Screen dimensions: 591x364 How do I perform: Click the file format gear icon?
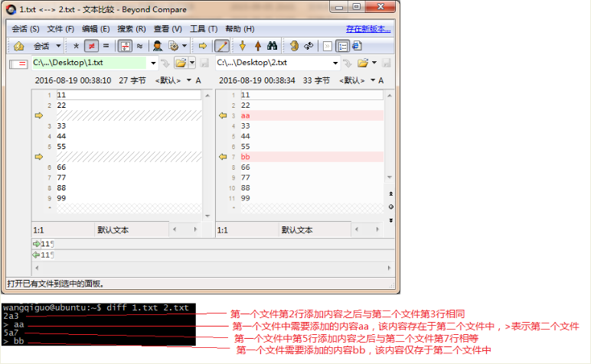[x=174, y=47]
